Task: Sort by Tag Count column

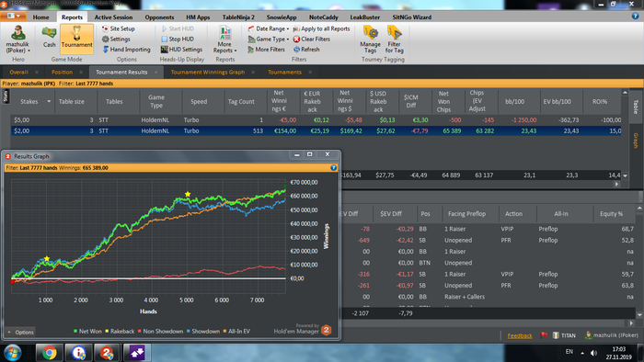Action: [241, 102]
